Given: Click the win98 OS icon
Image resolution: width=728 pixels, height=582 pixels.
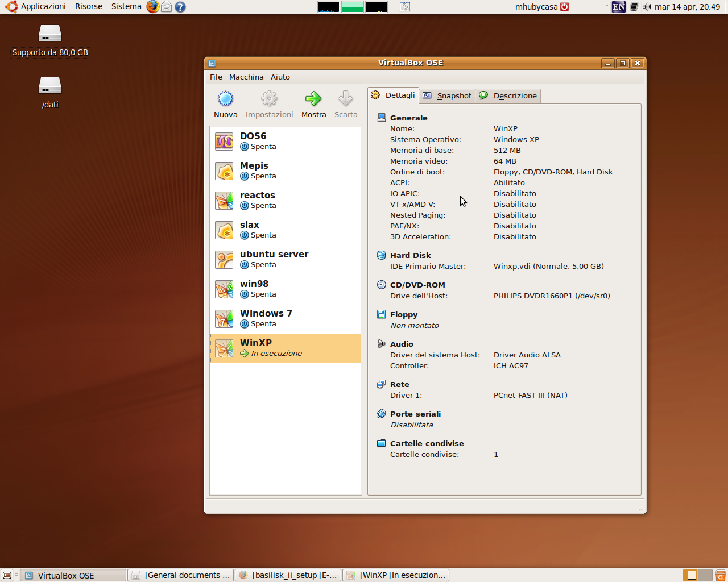Looking at the screenshot, I should pyautogui.click(x=224, y=289).
